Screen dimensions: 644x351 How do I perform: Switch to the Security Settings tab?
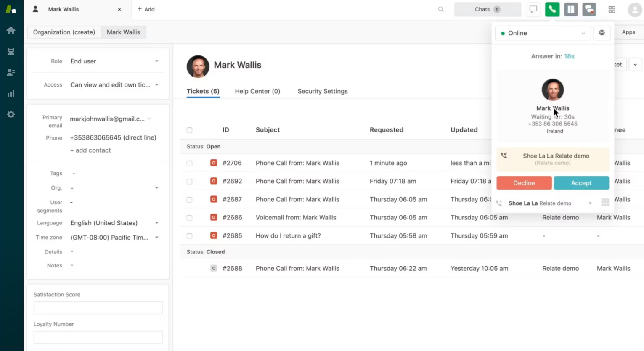(x=322, y=91)
